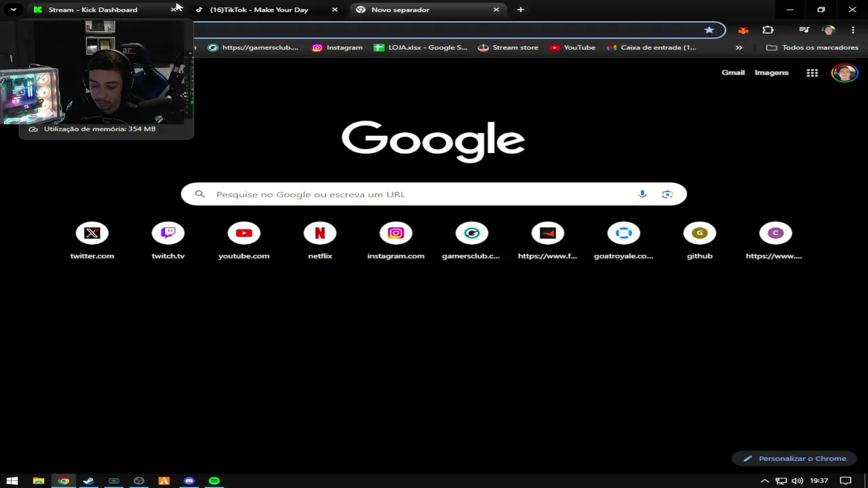Open File Explorer from the taskbar

39,481
